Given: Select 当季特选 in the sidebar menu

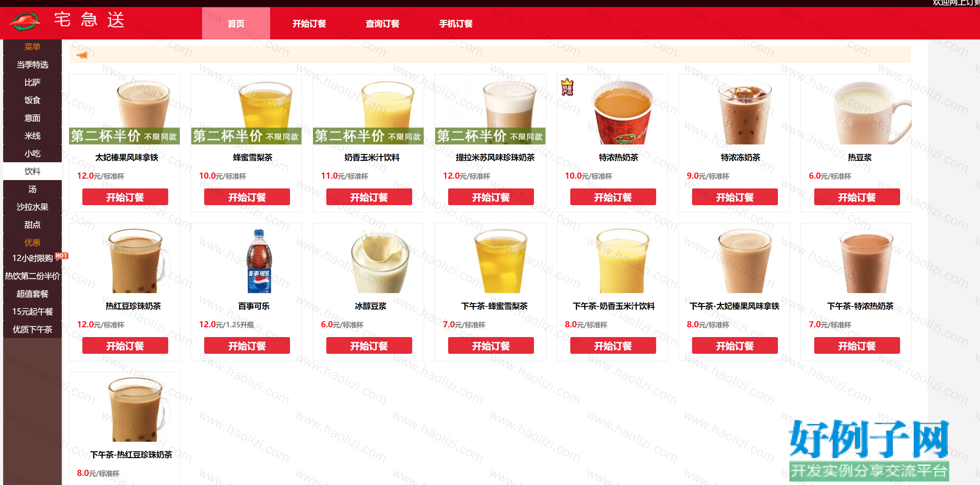Looking at the screenshot, I should 32,65.
